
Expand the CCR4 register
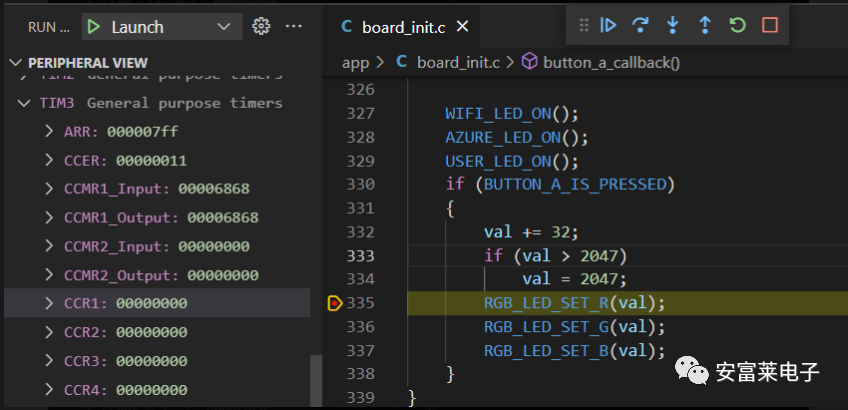click(49, 389)
